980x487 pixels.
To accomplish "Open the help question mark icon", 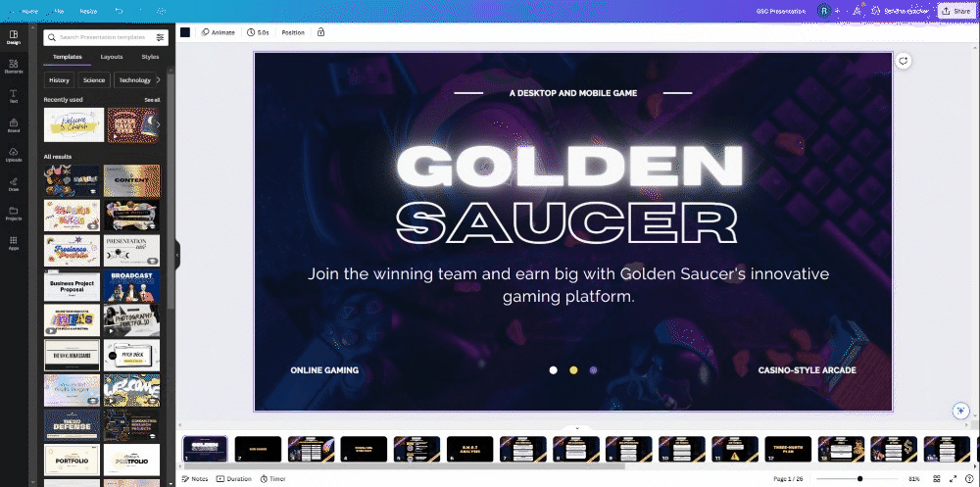I will pyautogui.click(x=969, y=479).
